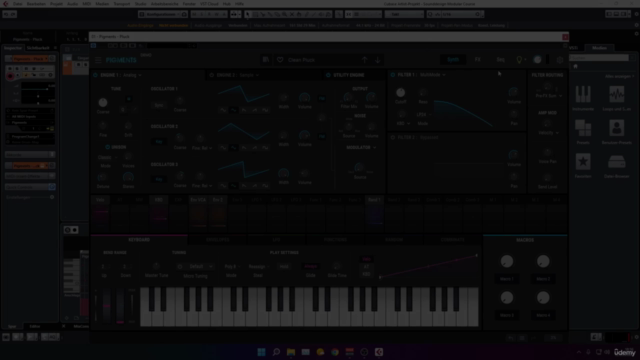
Task: Select KBD modulation source slot
Action: click(159, 200)
